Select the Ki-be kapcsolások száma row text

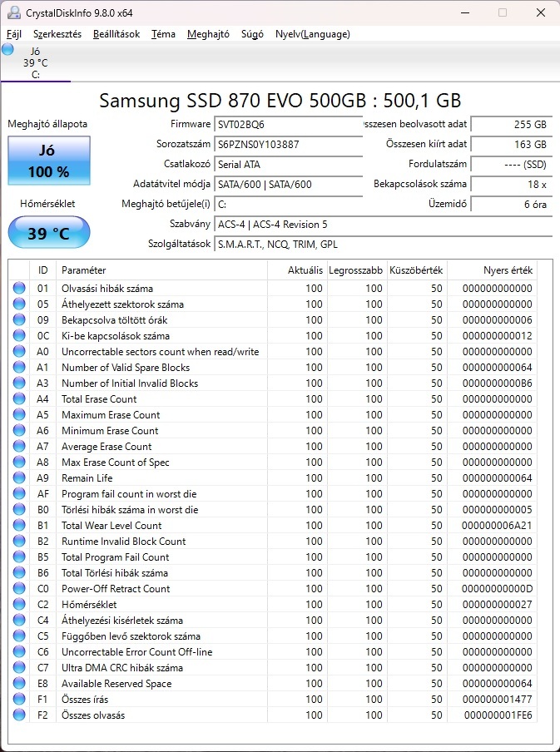115,336
